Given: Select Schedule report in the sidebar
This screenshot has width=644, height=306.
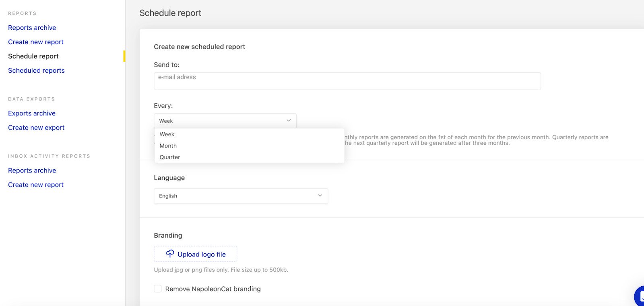Looking at the screenshot, I should [x=33, y=56].
